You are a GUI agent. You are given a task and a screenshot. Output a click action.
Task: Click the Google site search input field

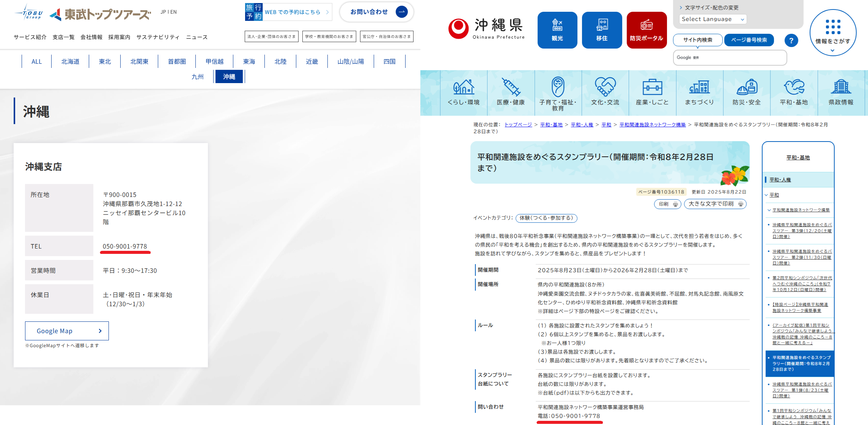730,58
